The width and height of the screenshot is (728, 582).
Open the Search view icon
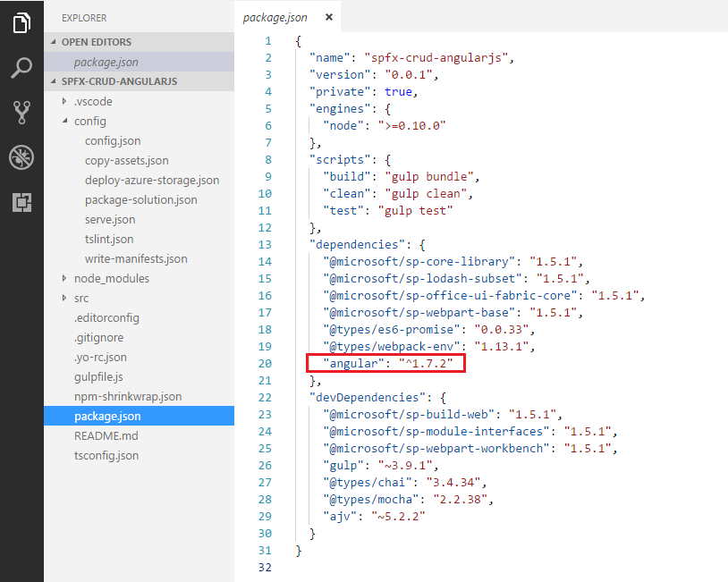click(21, 68)
